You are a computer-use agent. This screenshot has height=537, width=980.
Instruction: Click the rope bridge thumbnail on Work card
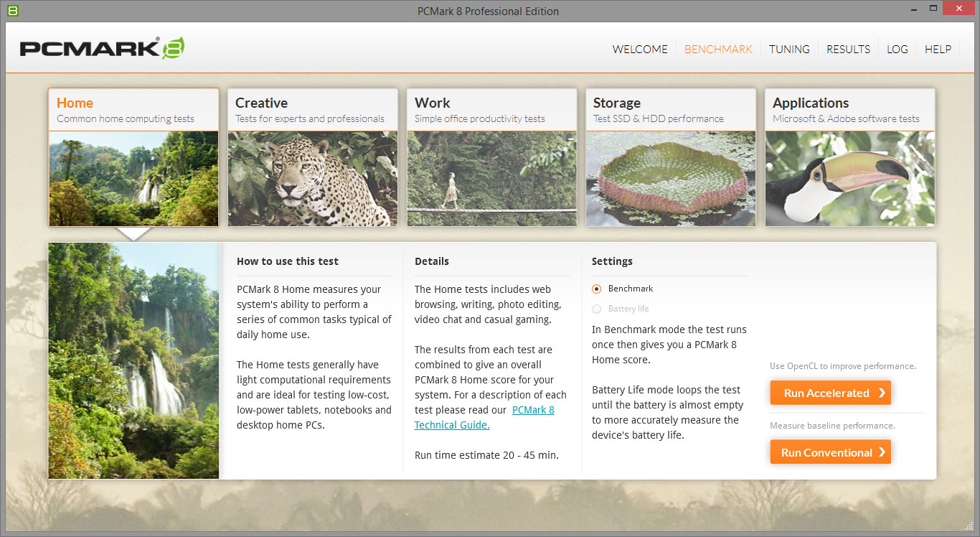491,179
